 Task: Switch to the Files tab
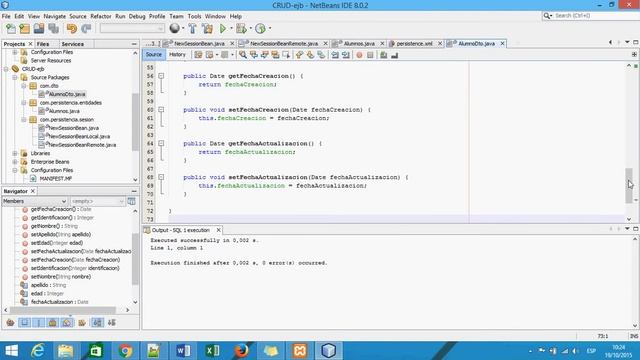tap(42, 44)
